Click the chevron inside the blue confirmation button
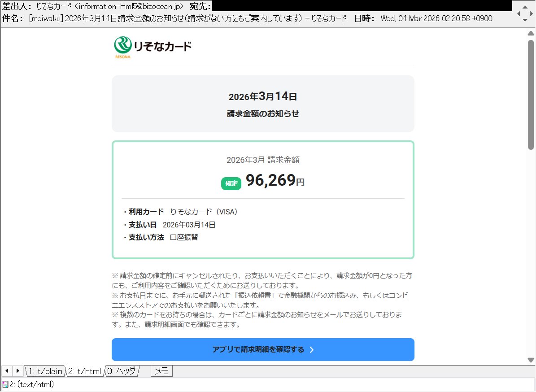The image size is (536, 392). (x=312, y=350)
